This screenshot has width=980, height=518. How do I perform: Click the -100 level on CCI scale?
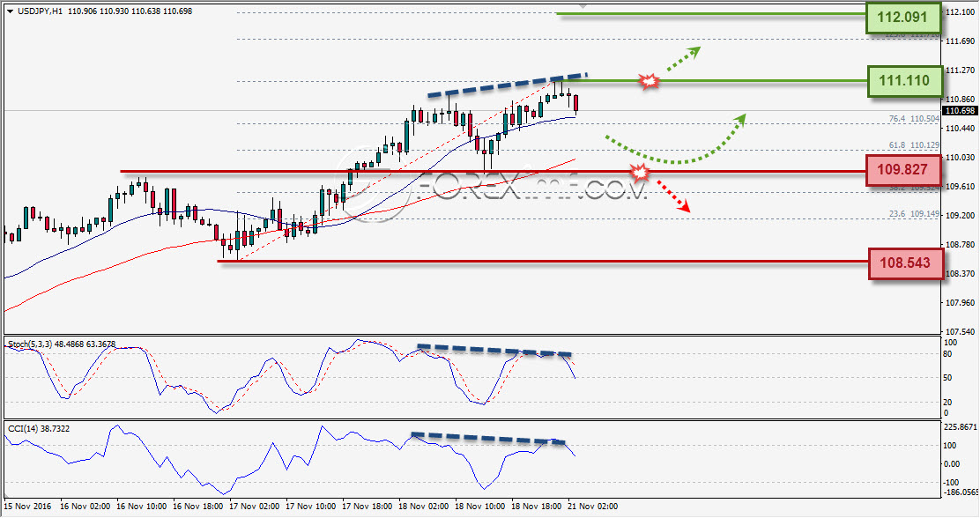pos(951,483)
